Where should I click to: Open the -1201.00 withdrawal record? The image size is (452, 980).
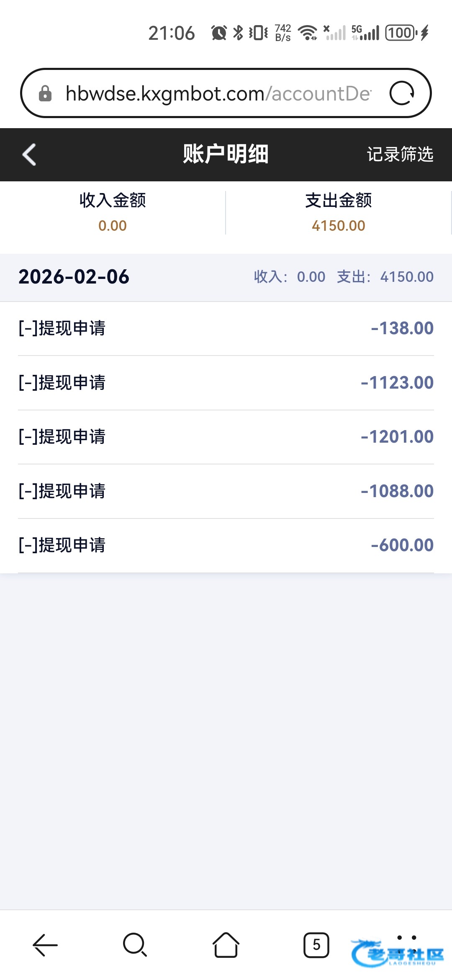tap(226, 437)
